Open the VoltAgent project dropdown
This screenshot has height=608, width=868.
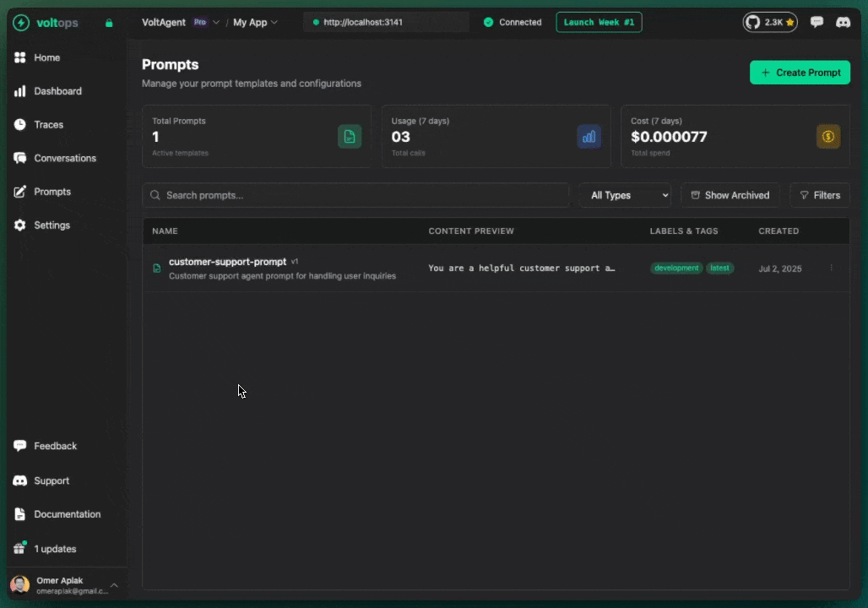pos(181,23)
